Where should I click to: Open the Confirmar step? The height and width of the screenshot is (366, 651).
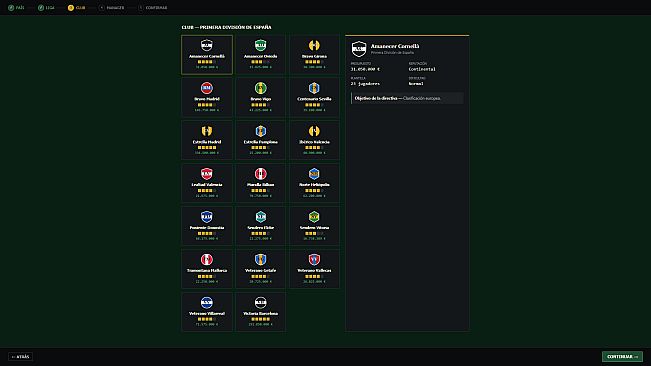153,8
